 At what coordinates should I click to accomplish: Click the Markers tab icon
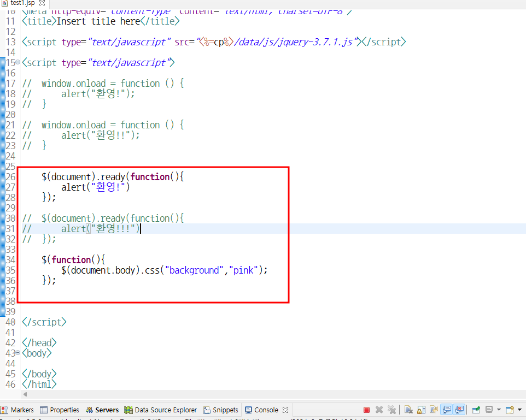pyautogui.click(x=4, y=410)
